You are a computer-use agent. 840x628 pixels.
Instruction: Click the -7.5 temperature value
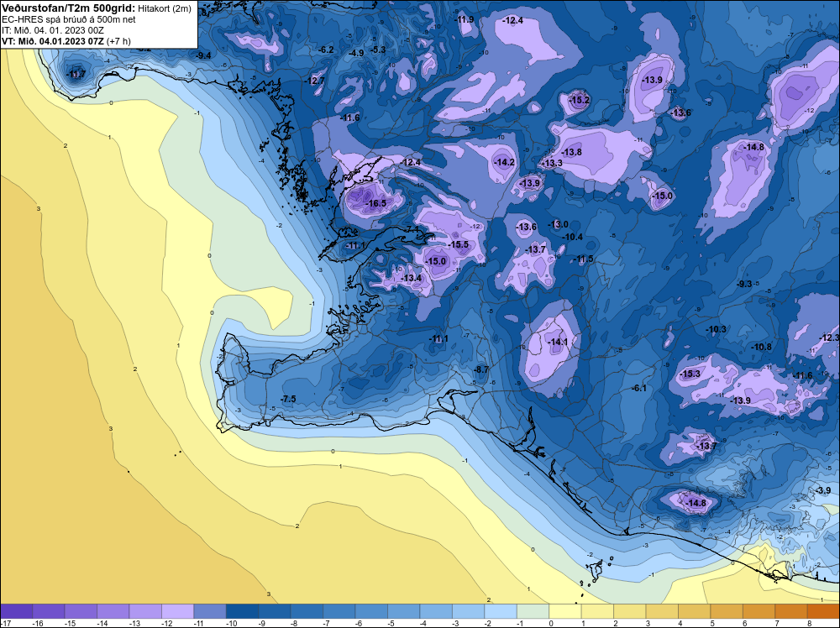(x=288, y=399)
